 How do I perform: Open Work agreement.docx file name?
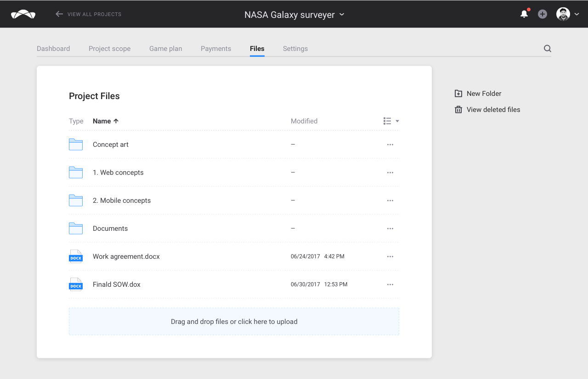(126, 256)
